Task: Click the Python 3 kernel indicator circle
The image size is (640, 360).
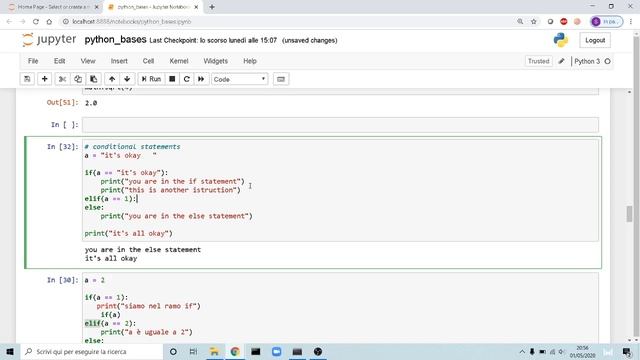Action: pyautogui.click(x=607, y=61)
